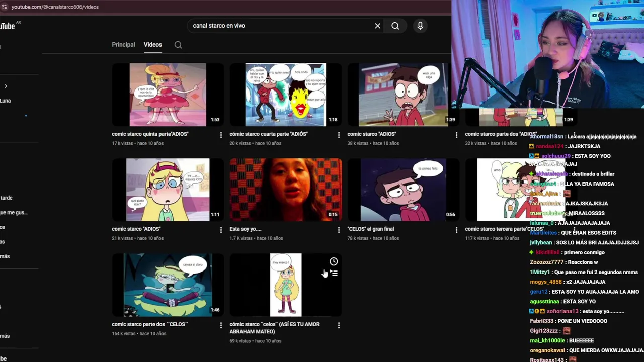
Task: Open the cómic starco cuarta parte thumbnail
Action: 285,95
